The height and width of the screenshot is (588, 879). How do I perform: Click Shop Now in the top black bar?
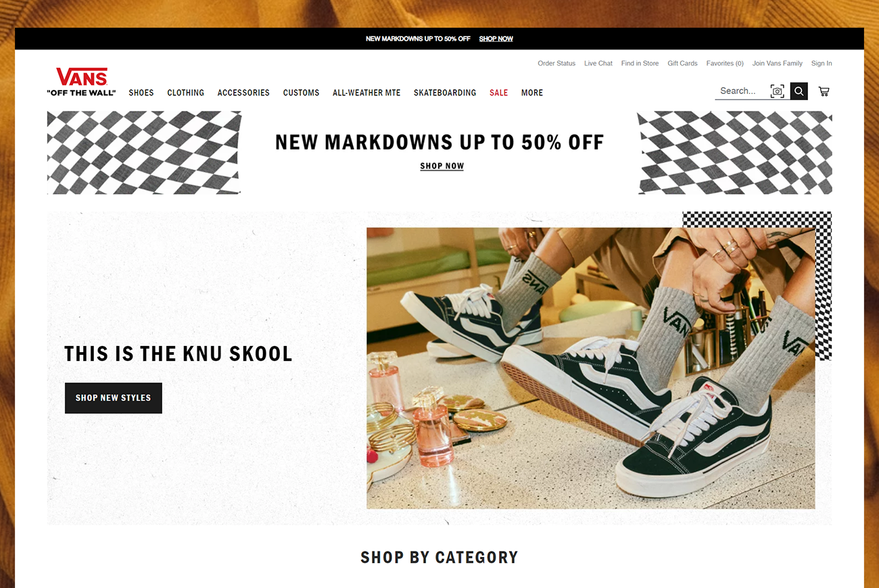tap(496, 39)
